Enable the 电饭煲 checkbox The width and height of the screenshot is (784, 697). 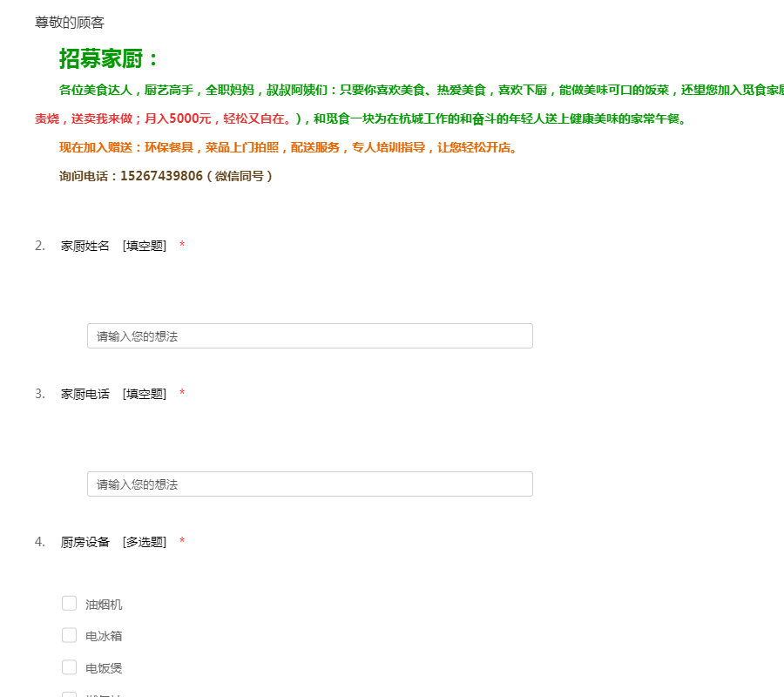click(70, 667)
